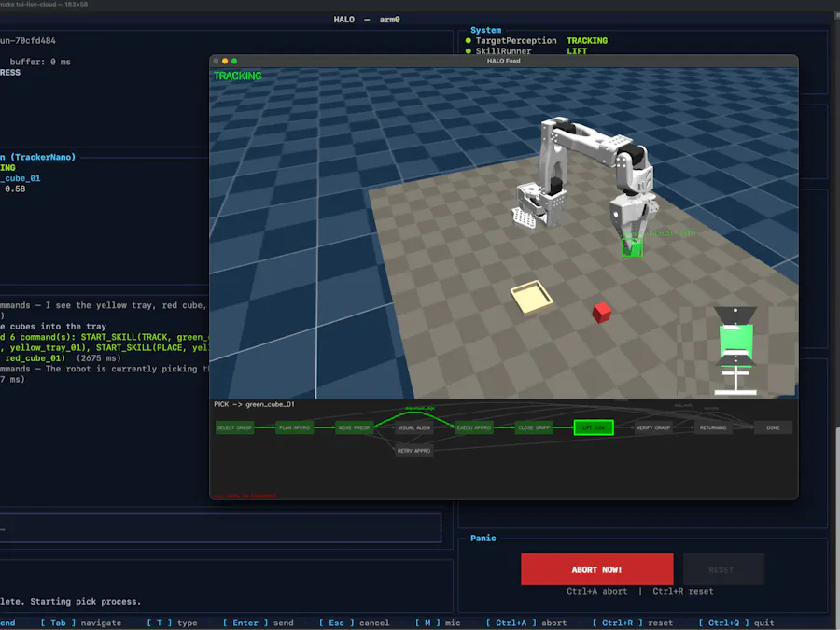Toggle the SkillRunner status light
Screen dimensions: 840x630
coord(468,51)
